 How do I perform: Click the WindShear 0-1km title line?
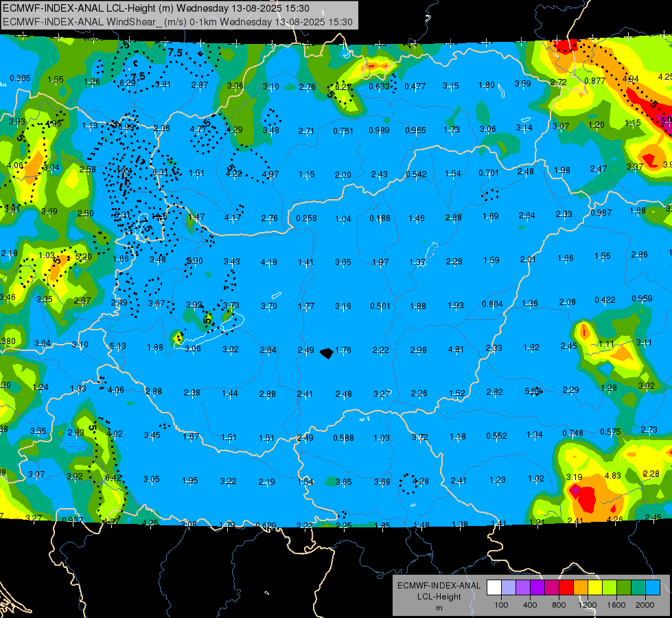coord(177,22)
